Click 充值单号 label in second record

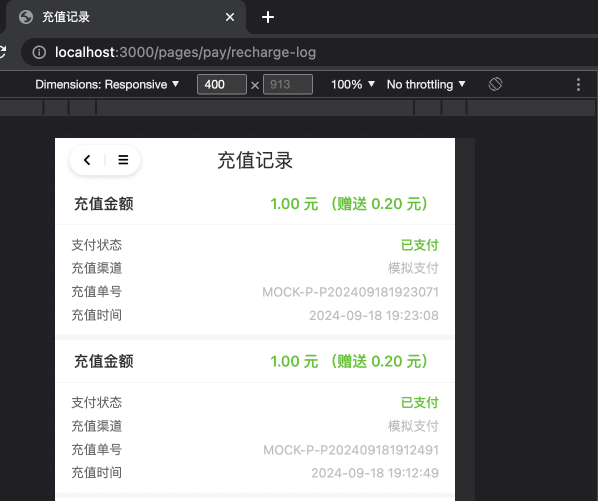tap(97, 449)
